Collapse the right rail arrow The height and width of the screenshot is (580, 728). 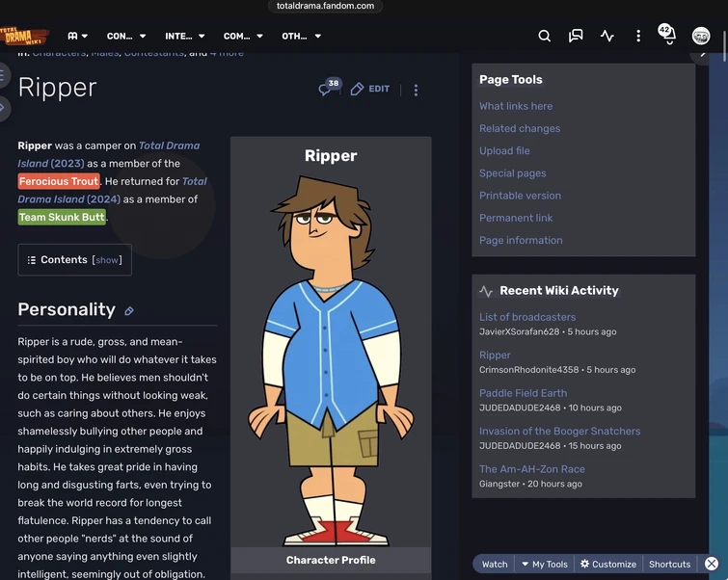pyautogui.click(x=702, y=57)
